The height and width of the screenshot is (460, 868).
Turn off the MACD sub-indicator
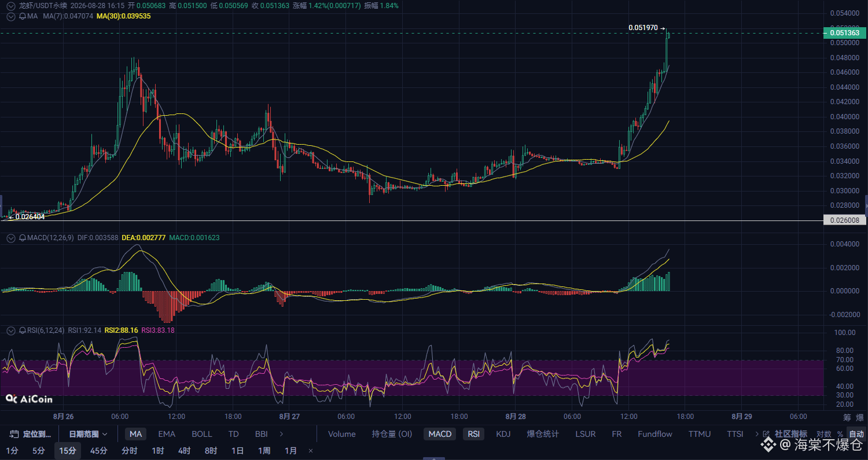(x=440, y=434)
